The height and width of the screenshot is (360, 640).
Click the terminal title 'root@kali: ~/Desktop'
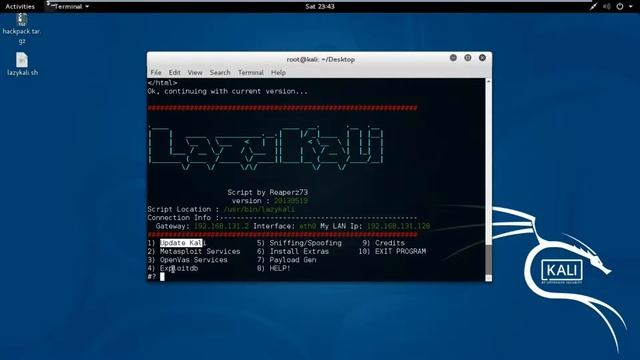point(320,60)
